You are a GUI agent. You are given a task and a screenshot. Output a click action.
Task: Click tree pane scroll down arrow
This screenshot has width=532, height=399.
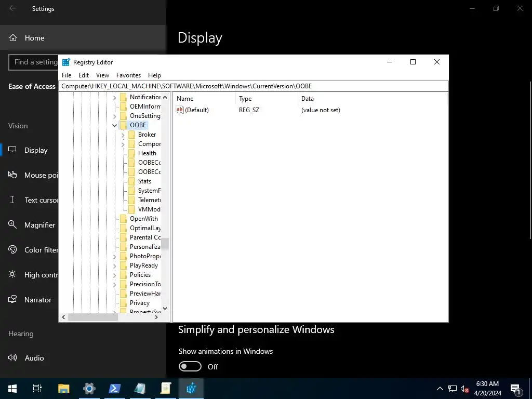165,309
